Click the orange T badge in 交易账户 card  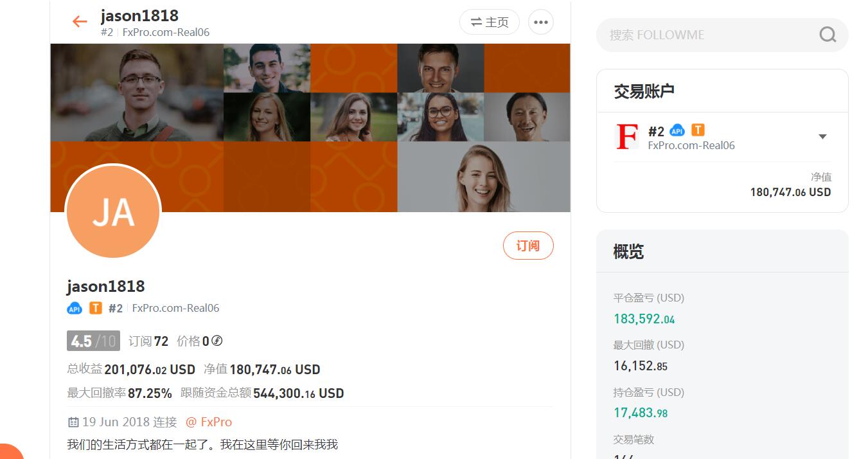tap(698, 130)
